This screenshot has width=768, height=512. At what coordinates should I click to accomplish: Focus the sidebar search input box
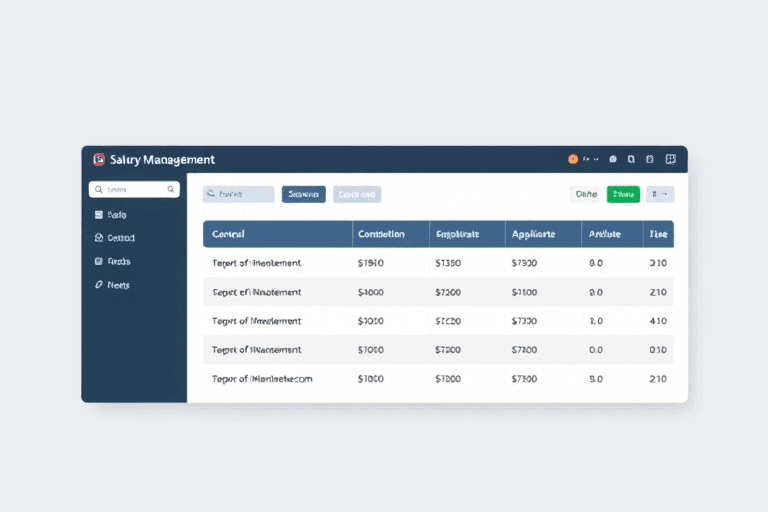click(135, 189)
